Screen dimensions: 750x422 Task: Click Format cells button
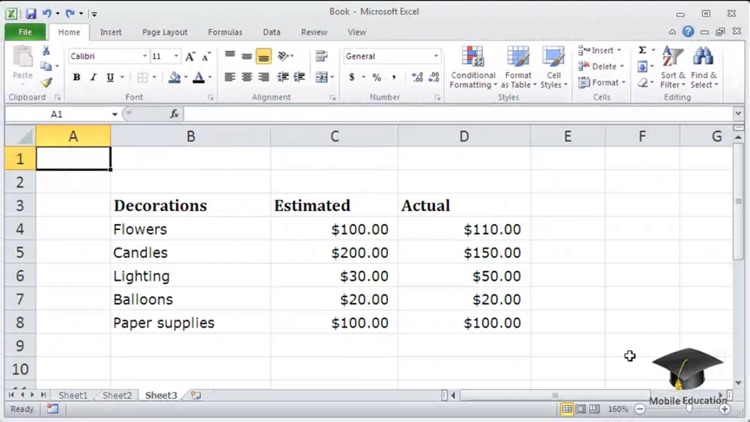[x=602, y=83]
